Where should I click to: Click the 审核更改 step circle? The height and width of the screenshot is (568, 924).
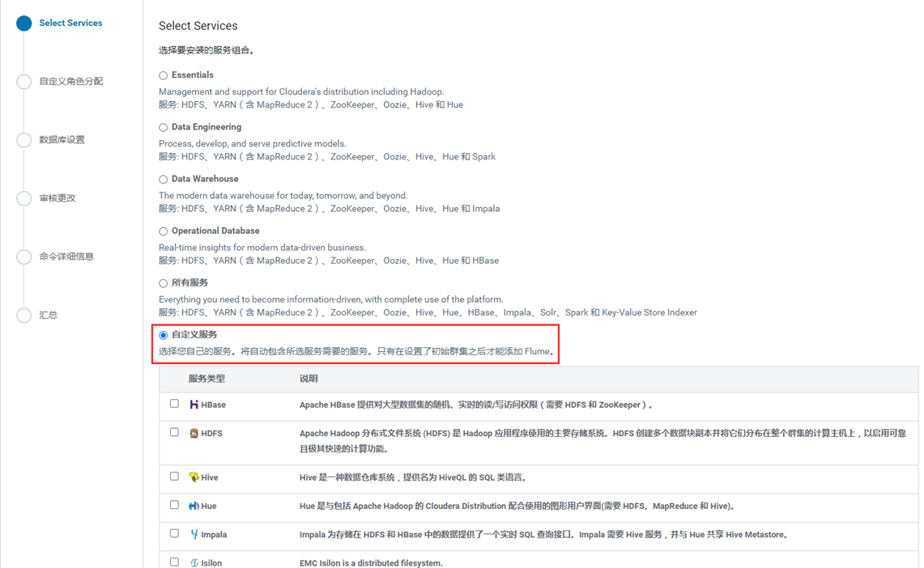pyautogui.click(x=24, y=198)
